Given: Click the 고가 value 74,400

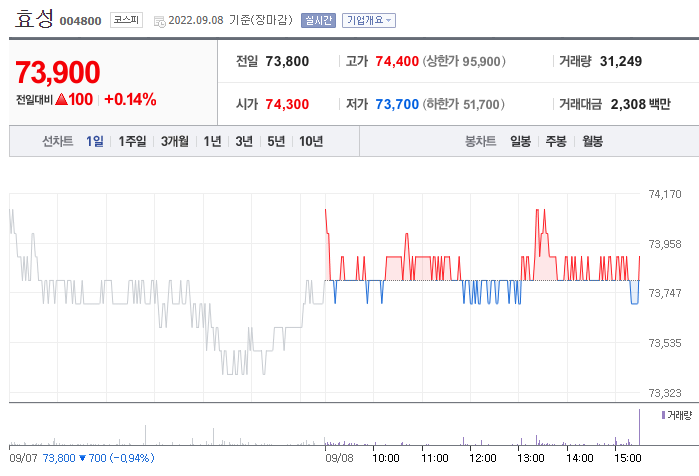Looking at the screenshot, I should 397,61.
